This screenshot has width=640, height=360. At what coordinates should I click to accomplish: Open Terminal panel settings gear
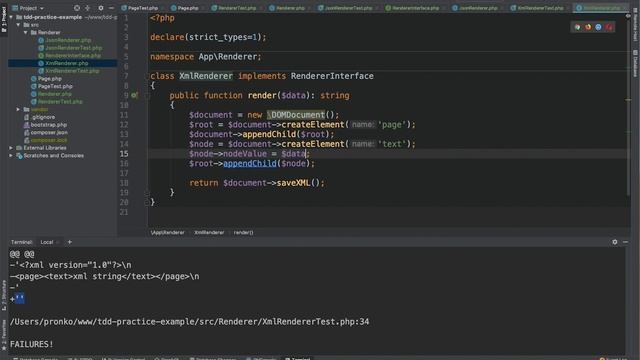615,242
